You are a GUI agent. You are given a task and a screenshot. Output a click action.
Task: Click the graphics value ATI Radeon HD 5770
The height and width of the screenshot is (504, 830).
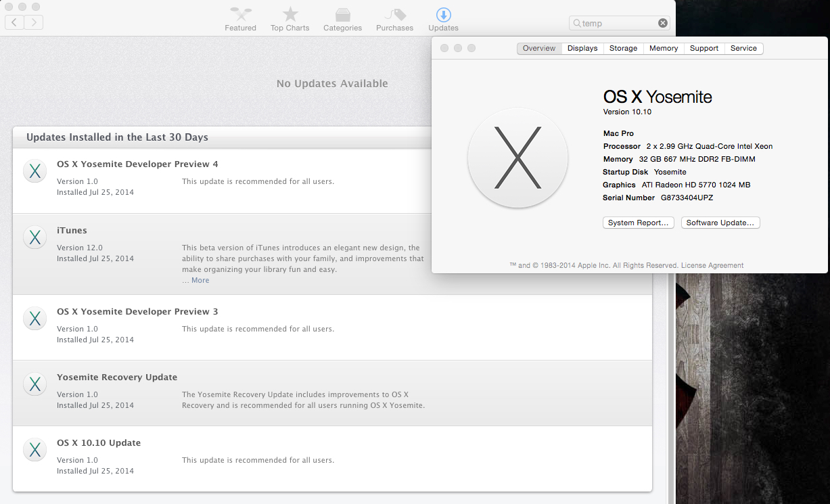[696, 185]
